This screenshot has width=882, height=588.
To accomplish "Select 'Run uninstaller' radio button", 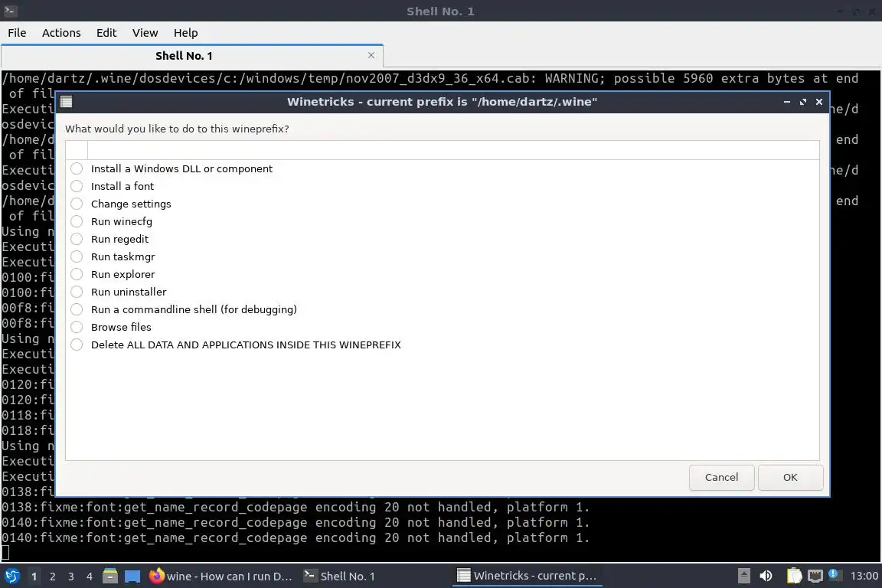I will [77, 292].
